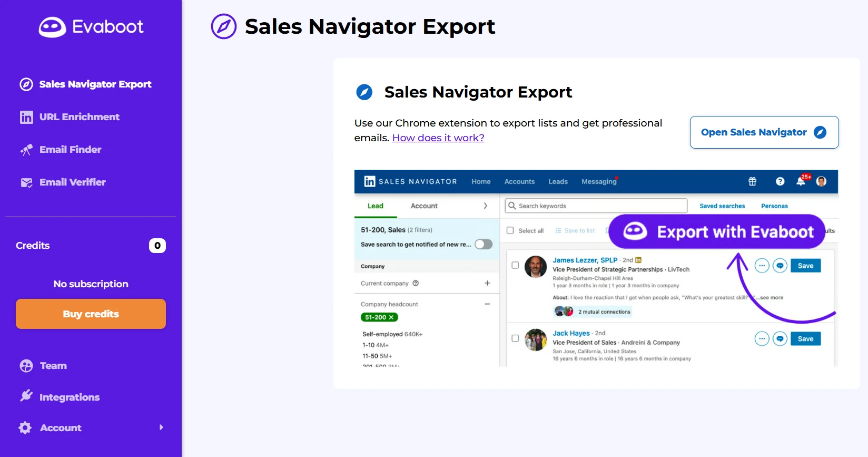Toggle the save search notification switch

[x=484, y=244]
